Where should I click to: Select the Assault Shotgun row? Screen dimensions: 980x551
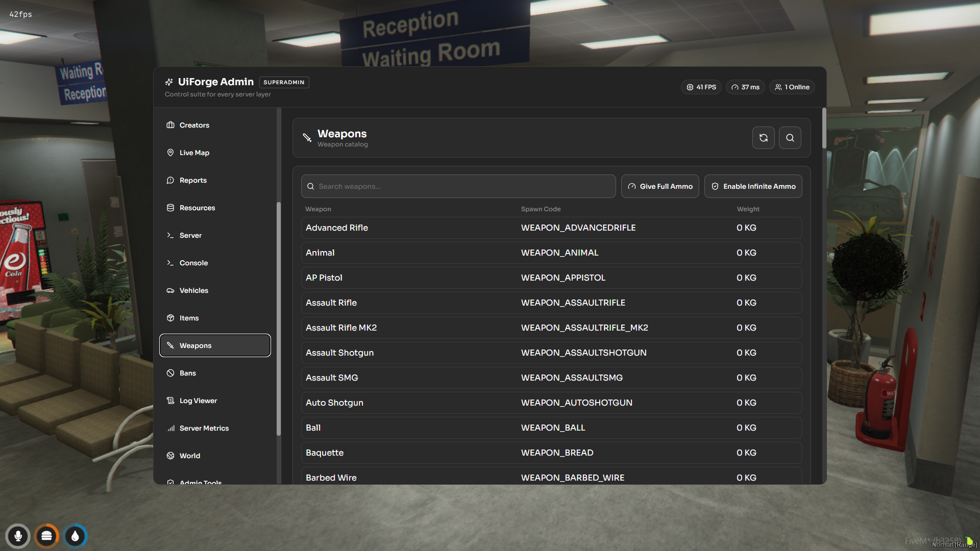[x=551, y=353]
